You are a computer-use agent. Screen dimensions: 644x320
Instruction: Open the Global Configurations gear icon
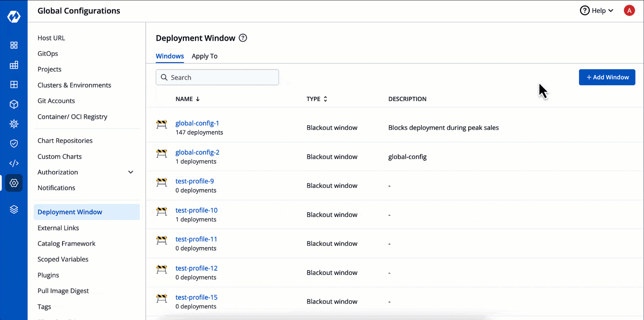point(14,183)
